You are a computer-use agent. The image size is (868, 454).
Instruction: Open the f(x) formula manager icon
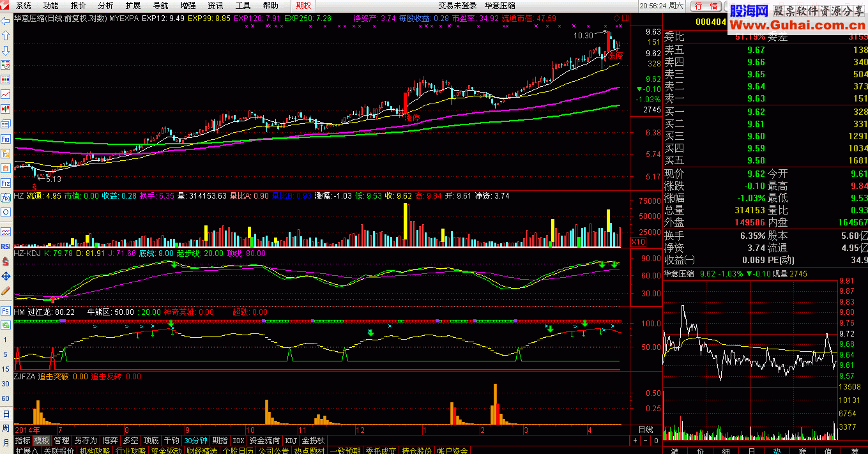point(6,199)
